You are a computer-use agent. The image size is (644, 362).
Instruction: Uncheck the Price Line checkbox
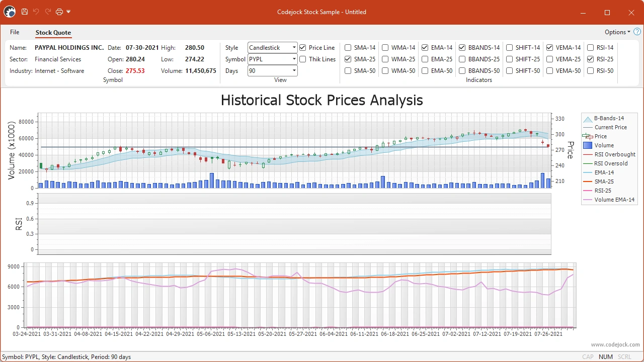pyautogui.click(x=302, y=48)
